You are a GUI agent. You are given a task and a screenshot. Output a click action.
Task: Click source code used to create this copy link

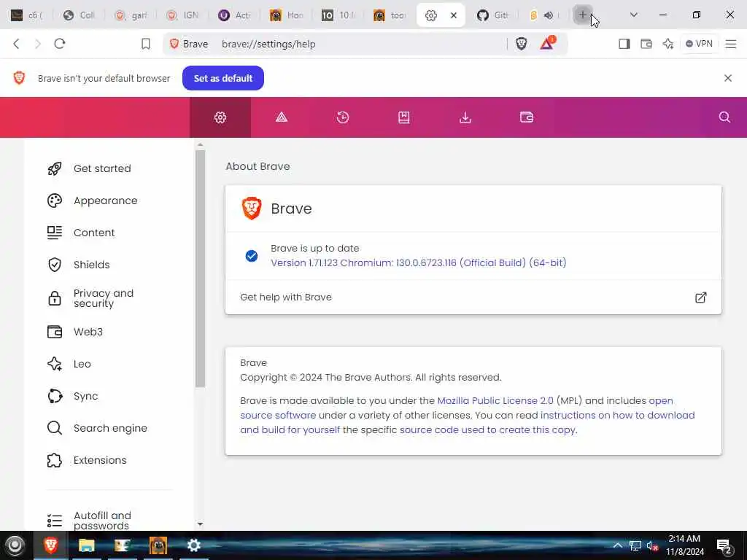point(488,429)
